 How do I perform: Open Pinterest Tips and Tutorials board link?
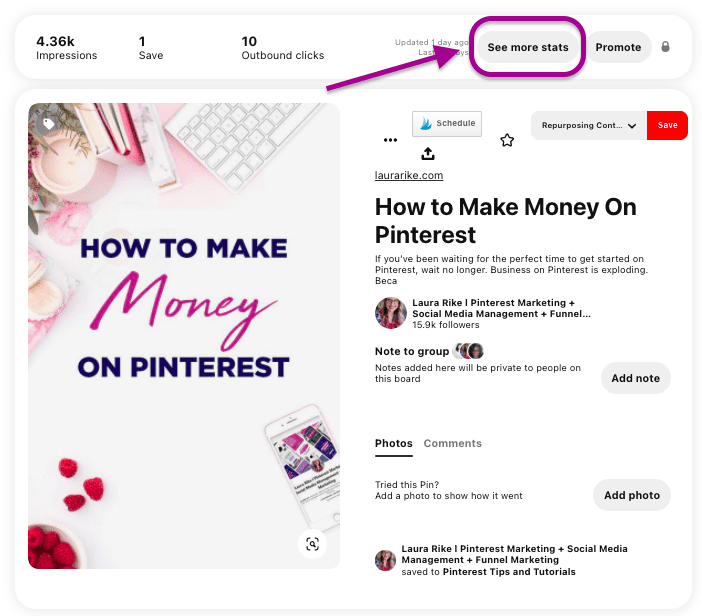click(x=509, y=572)
